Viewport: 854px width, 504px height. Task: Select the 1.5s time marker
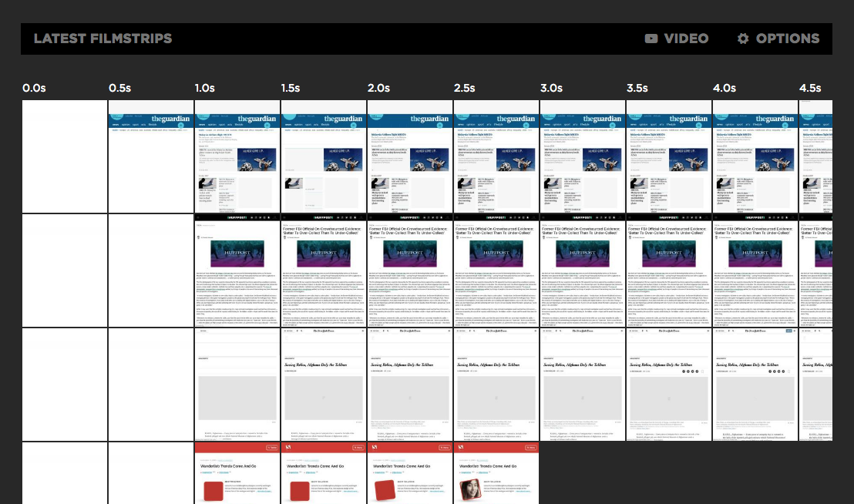pyautogui.click(x=291, y=88)
